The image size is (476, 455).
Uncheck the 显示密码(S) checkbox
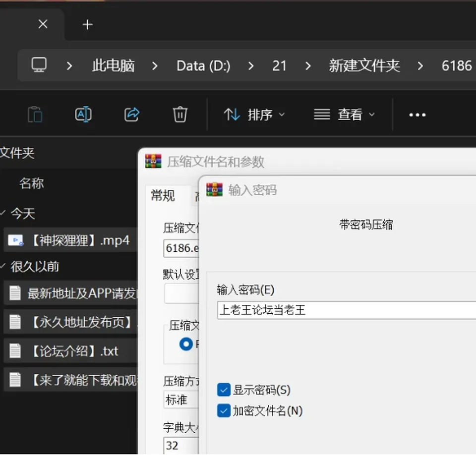(x=224, y=390)
